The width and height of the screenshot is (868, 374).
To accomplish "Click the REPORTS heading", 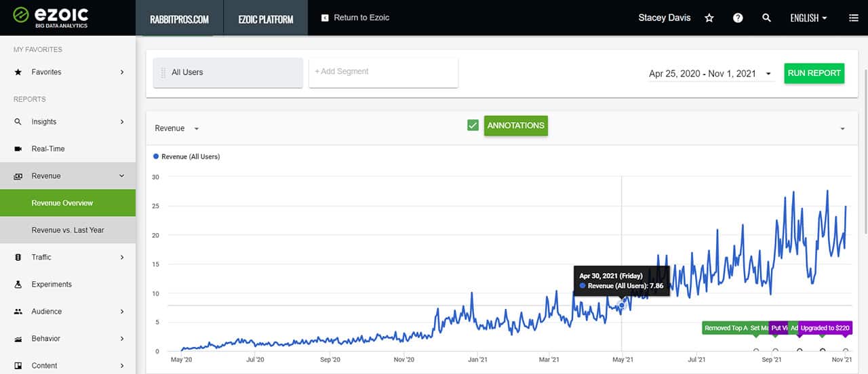I will [30, 100].
